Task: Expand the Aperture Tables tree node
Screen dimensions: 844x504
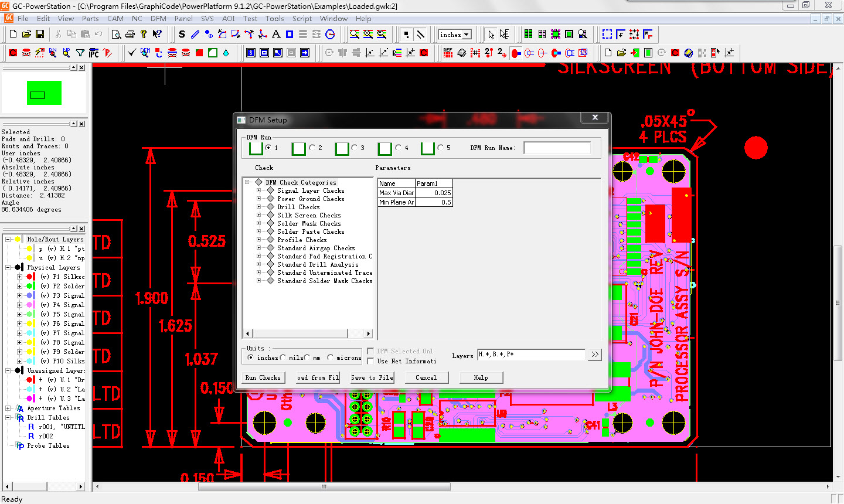Action: [x=8, y=408]
